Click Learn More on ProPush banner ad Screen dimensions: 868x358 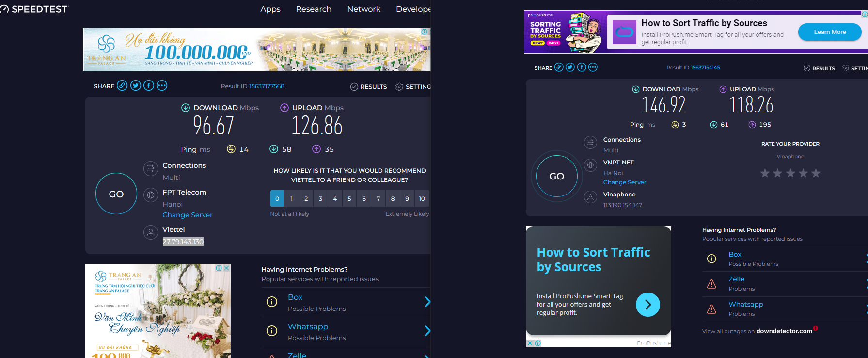(830, 32)
